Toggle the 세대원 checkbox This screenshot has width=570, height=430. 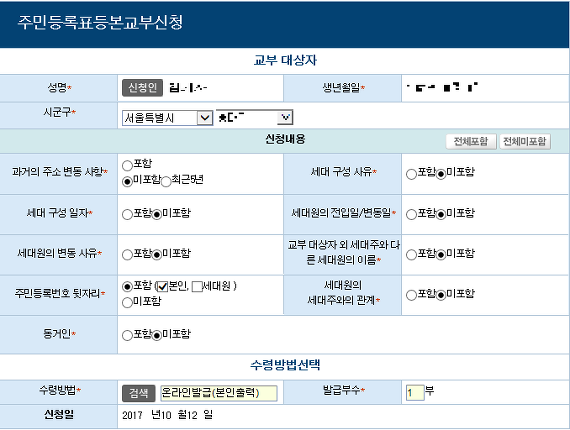pyautogui.click(x=197, y=287)
